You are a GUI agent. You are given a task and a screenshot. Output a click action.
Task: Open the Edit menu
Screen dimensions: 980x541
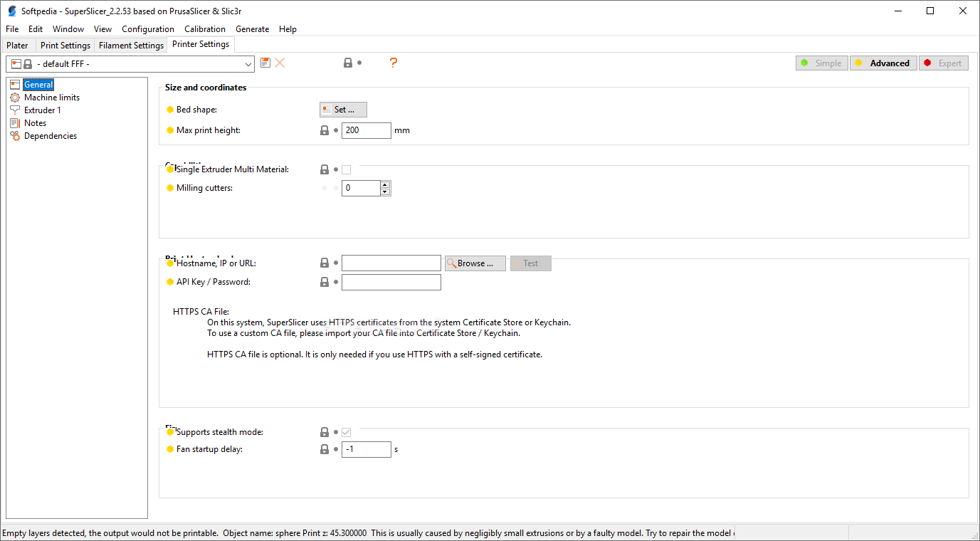point(36,29)
